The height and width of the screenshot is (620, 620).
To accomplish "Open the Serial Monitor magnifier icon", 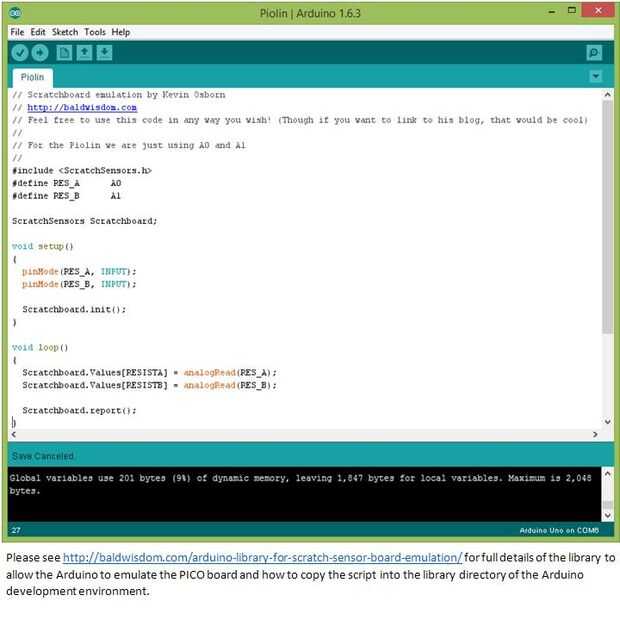I will tap(594, 53).
